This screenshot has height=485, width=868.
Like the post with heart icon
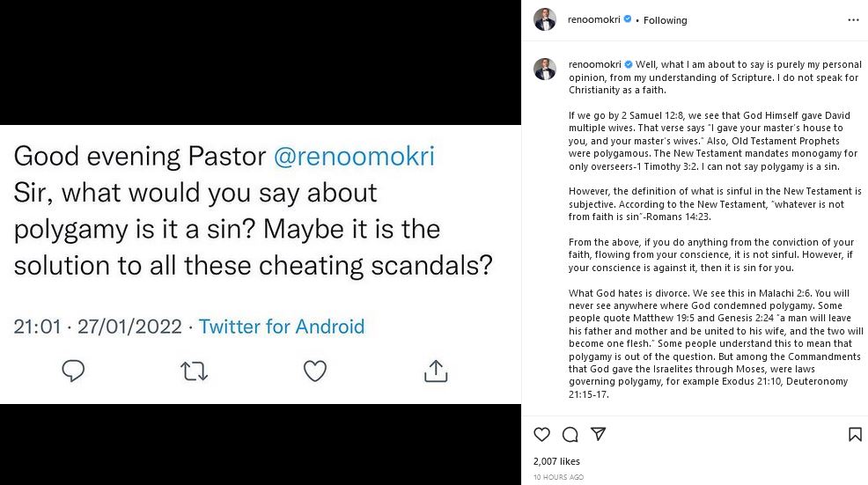coord(542,434)
